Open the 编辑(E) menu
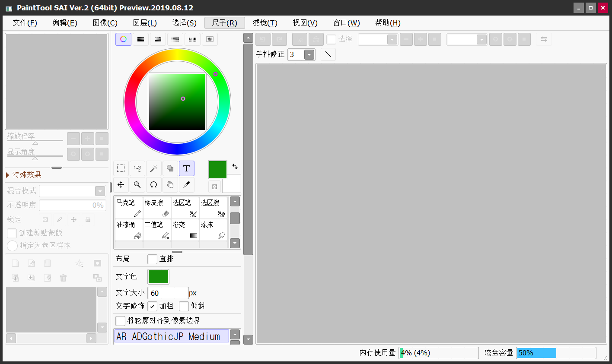The image size is (612, 364). point(65,23)
